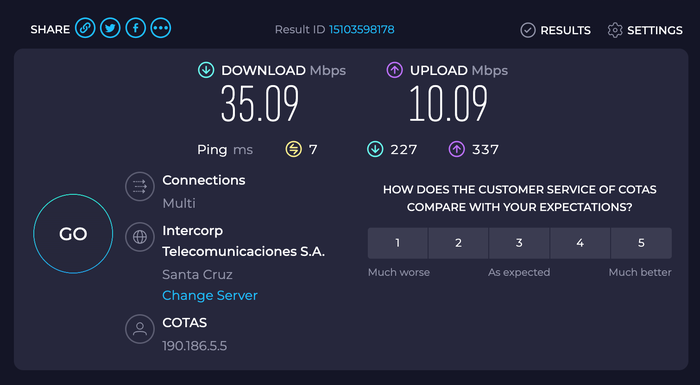Click the ISP user profile icon

140,329
